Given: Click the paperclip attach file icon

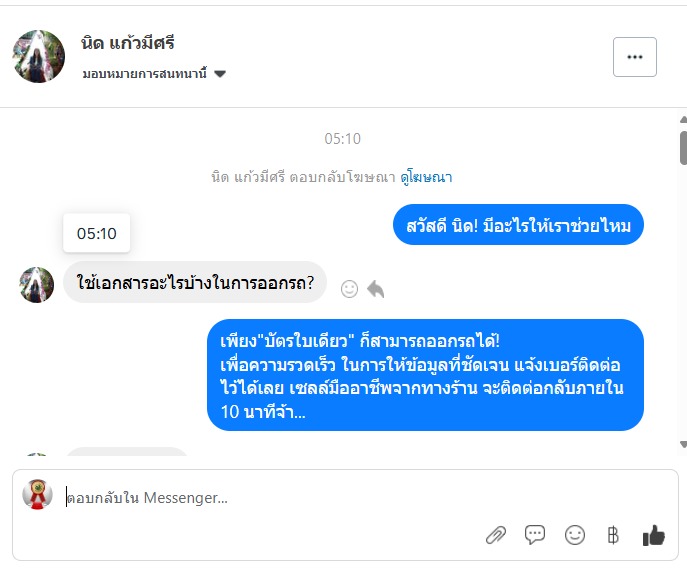Looking at the screenshot, I should (496, 535).
